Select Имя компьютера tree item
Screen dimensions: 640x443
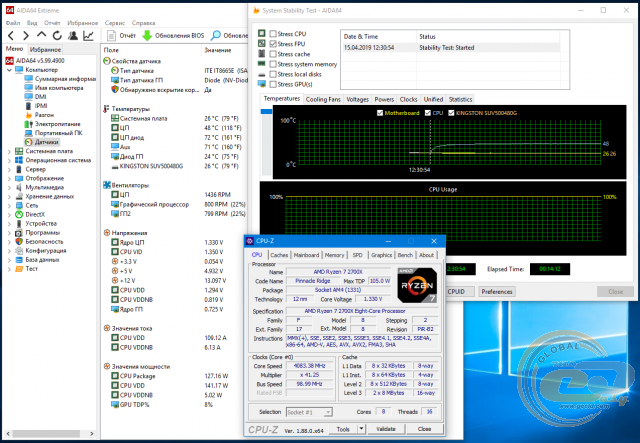pyautogui.click(x=59, y=88)
